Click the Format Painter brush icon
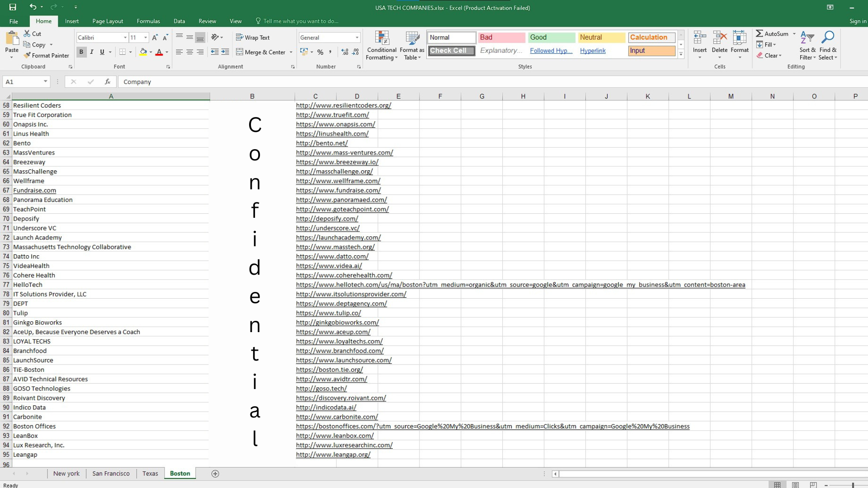Image resolution: width=868 pixels, height=488 pixels. [27, 56]
